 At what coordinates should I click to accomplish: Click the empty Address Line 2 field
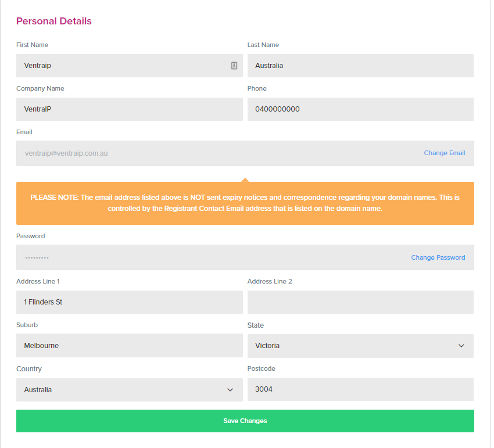[x=360, y=302]
